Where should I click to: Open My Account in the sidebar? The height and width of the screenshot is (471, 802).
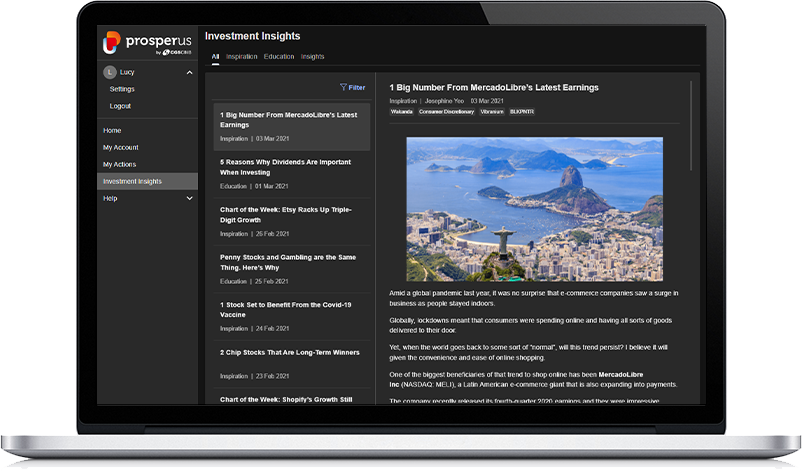click(121, 147)
